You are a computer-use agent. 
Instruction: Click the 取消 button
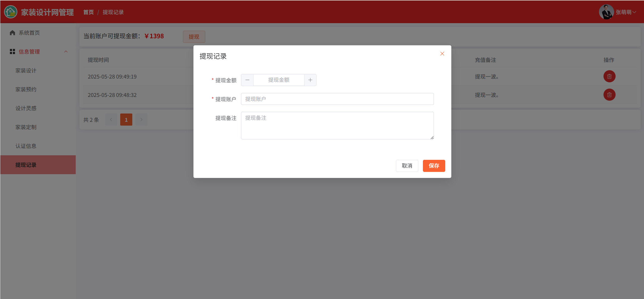point(407,166)
